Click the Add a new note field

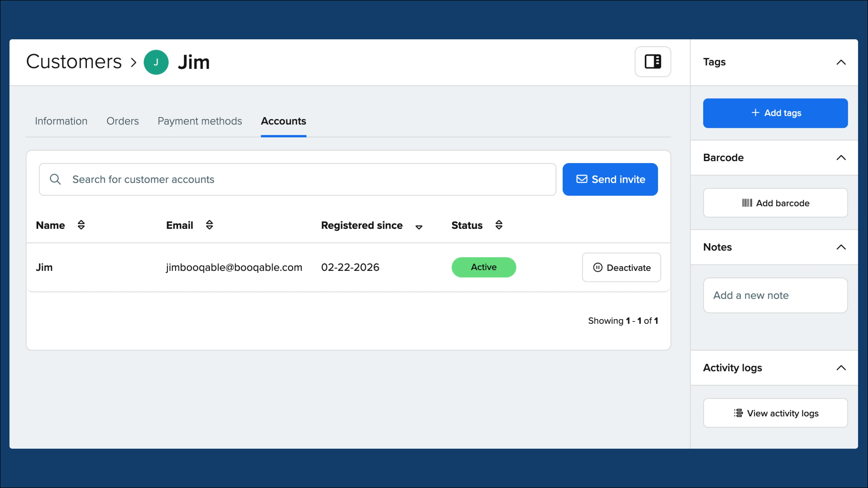tap(775, 295)
